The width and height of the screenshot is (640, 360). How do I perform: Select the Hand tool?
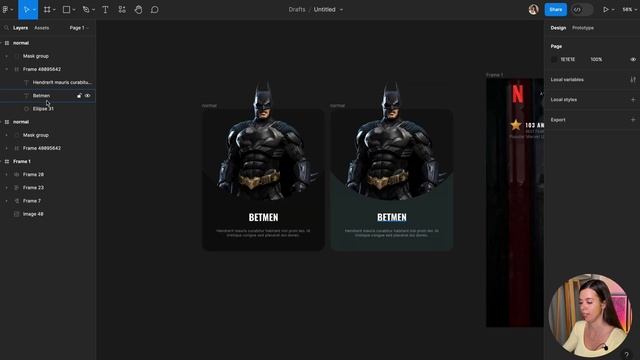click(x=138, y=9)
